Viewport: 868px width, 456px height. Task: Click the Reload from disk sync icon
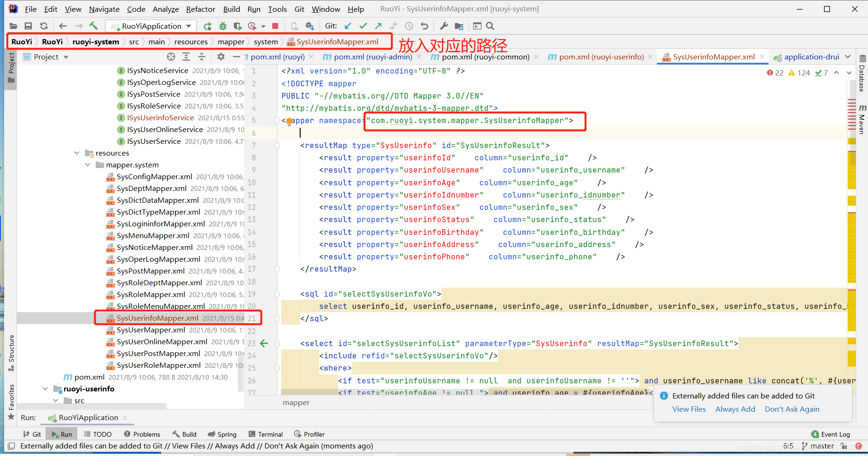pyautogui.click(x=44, y=26)
